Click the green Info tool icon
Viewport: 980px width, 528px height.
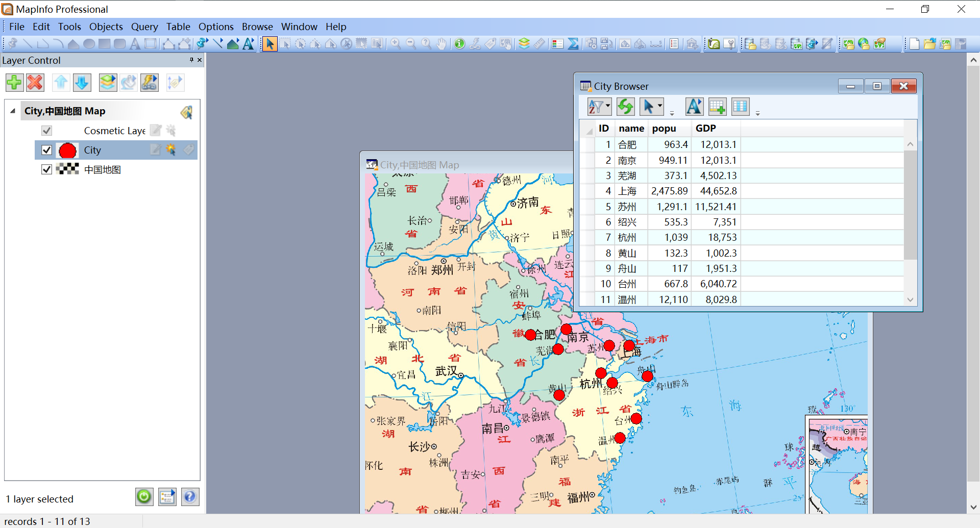pyautogui.click(x=459, y=44)
